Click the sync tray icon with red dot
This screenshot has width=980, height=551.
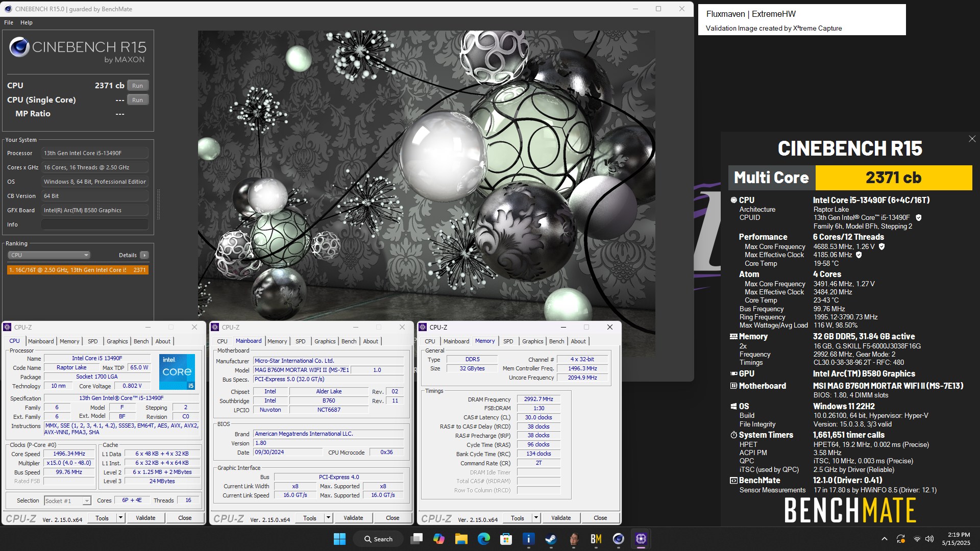[901, 539]
